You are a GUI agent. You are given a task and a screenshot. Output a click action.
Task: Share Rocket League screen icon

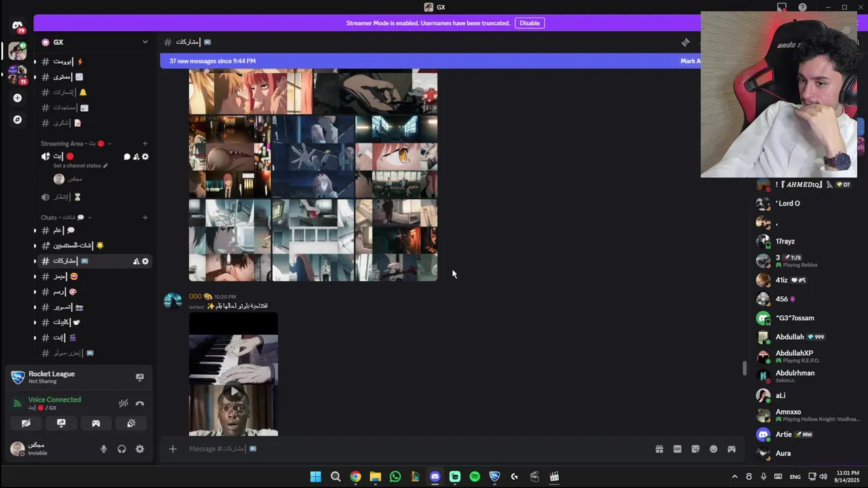pos(140,377)
